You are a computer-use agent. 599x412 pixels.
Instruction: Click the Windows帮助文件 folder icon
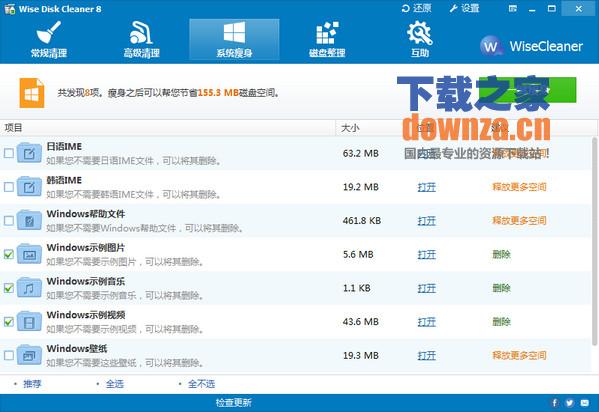(x=29, y=220)
